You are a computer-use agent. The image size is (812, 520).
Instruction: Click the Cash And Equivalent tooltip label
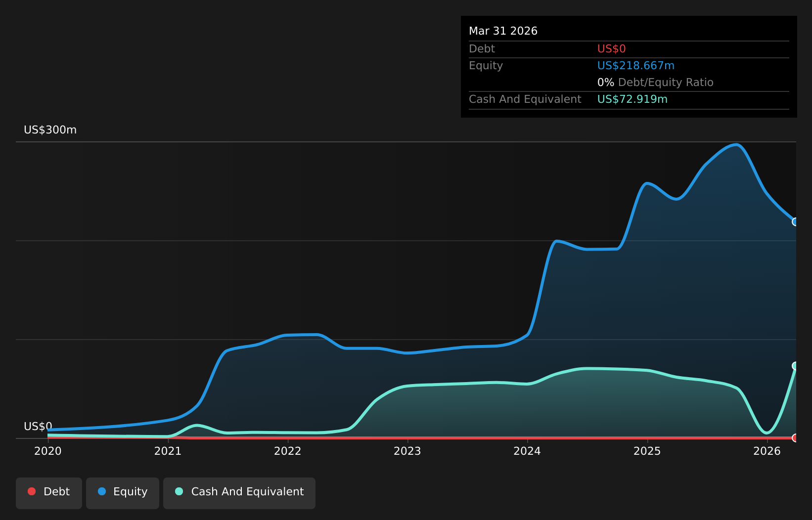[x=525, y=99]
